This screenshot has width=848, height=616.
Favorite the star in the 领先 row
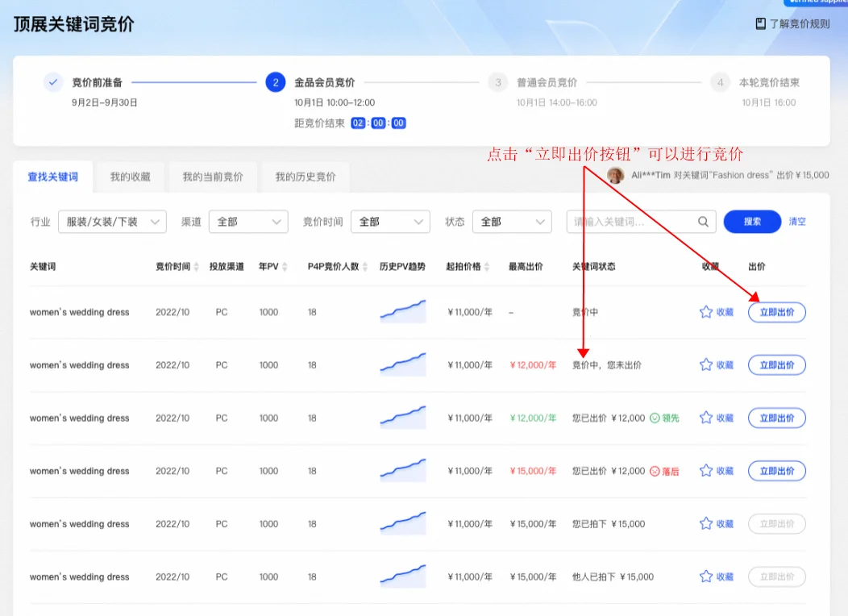tap(706, 418)
